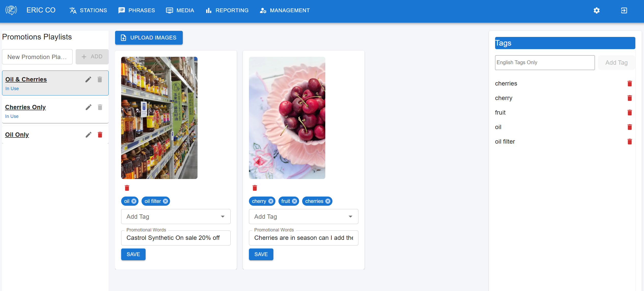Remove the 'cherry' chip from second image
Image resolution: width=644 pixels, height=291 pixels.
click(271, 201)
